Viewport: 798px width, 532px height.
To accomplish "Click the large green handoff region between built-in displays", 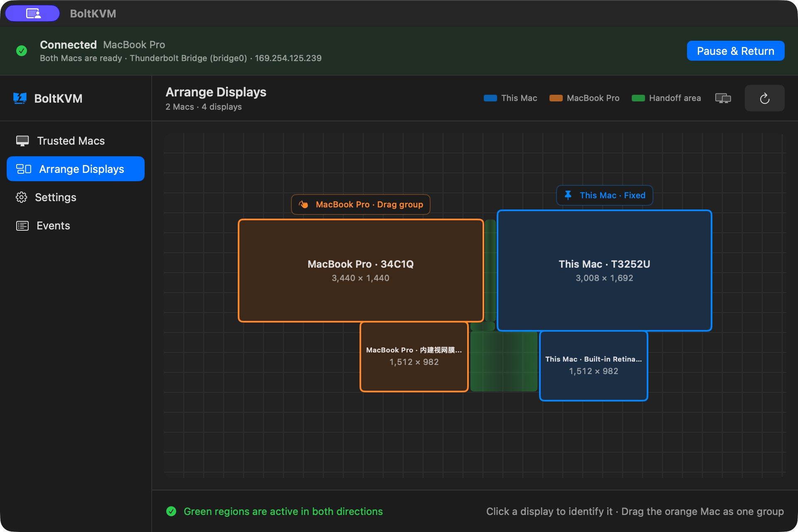I will (x=504, y=361).
